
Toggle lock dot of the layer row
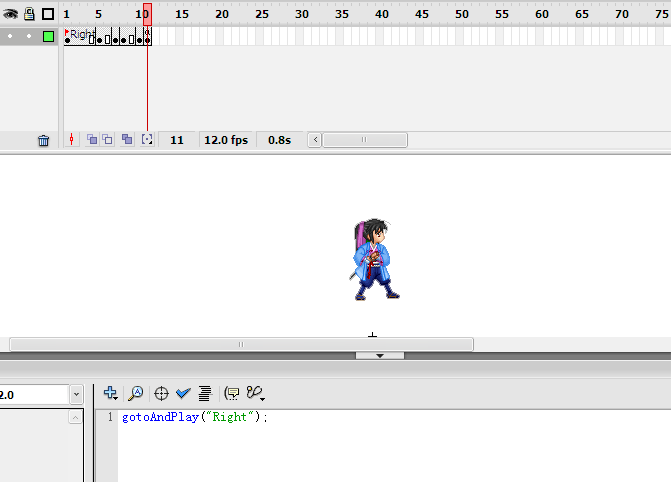pos(29,36)
